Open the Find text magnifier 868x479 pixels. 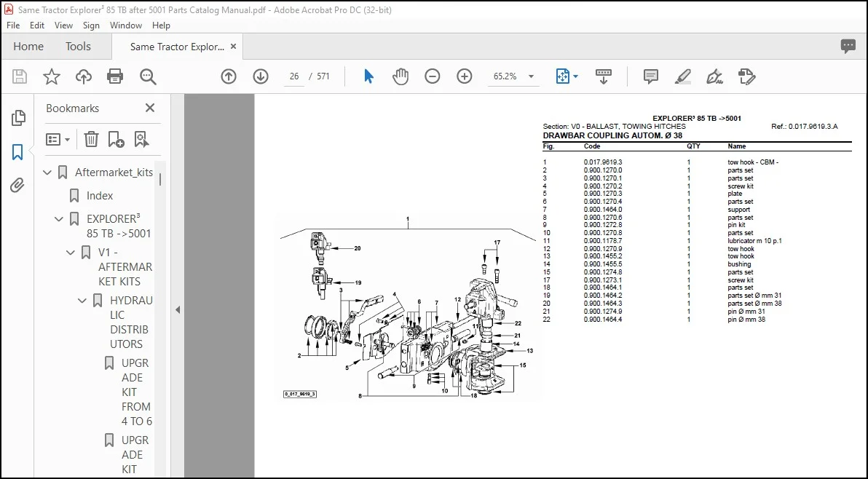148,76
